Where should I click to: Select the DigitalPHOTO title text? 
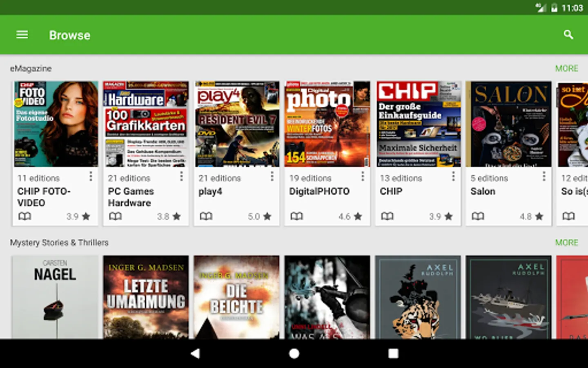tap(319, 191)
